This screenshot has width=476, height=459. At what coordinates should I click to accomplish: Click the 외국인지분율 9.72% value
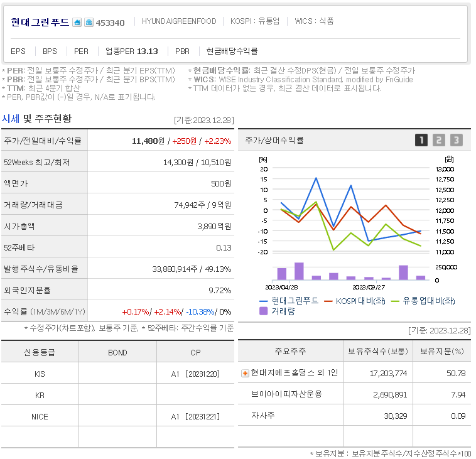pos(220,291)
